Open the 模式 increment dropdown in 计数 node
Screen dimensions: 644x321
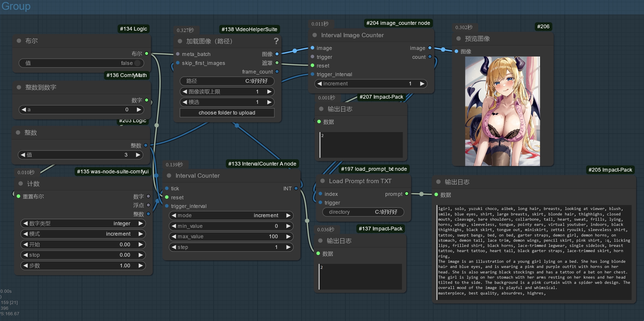83,234
